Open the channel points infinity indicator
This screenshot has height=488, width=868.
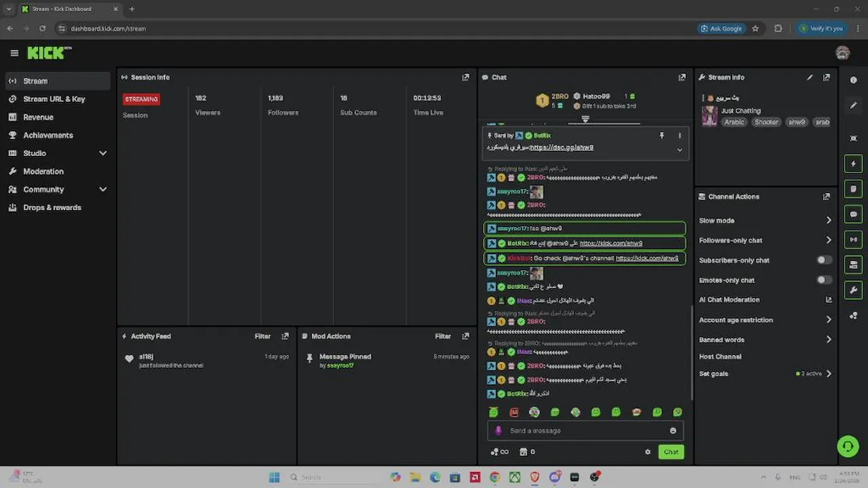coord(500,452)
